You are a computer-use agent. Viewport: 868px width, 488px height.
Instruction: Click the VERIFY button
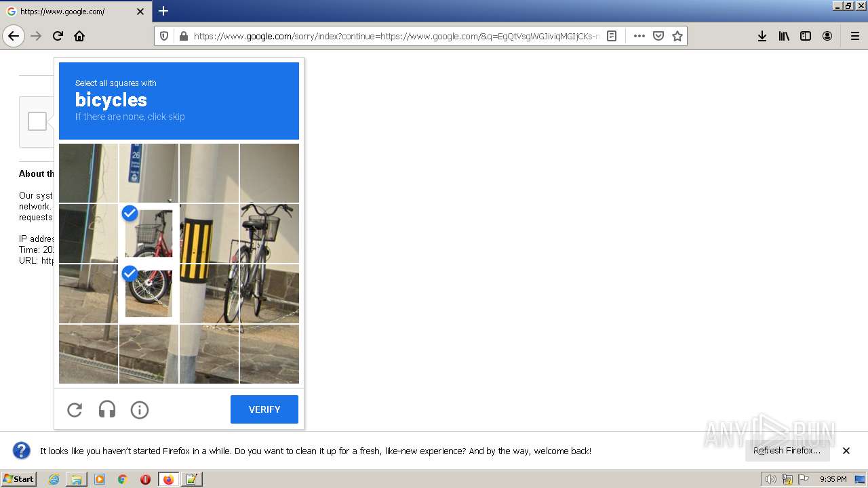click(x=264, y=409)
